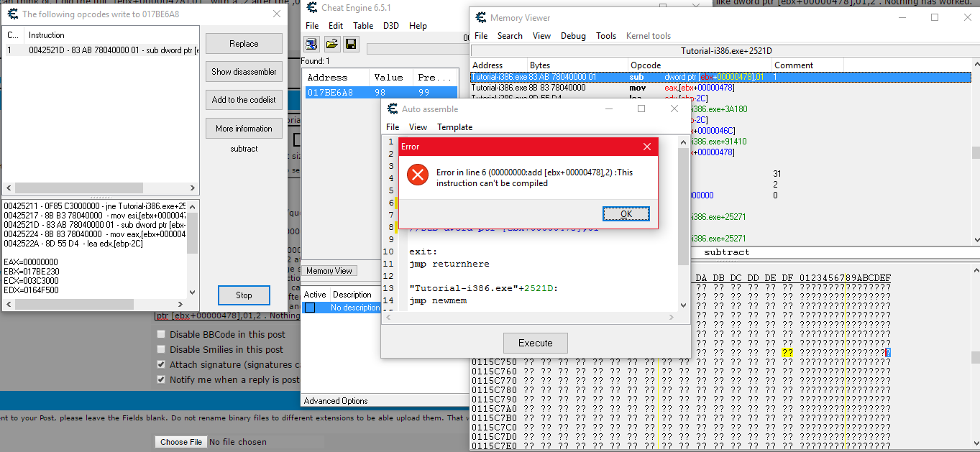Viewport: 980px width, 452px height.
Task: Click hex row address 0115C750
Action: (494, 361)
